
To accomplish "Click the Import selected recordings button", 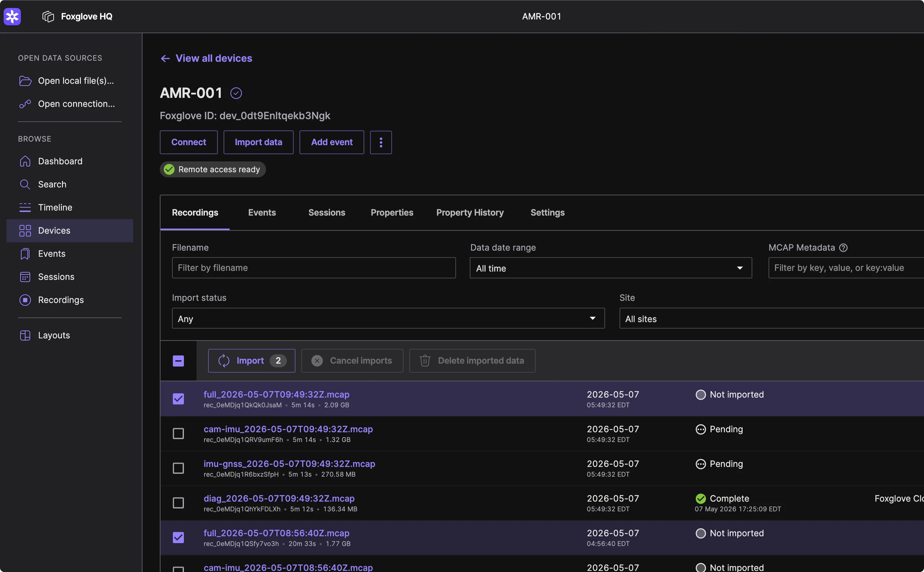I will (252, 360).
